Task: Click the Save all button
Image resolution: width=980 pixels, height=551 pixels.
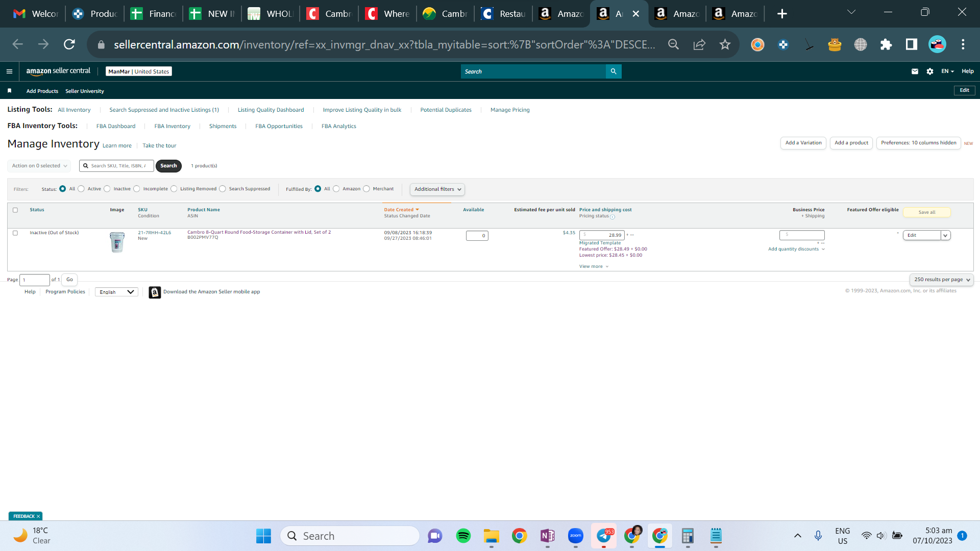Action: (927, 212)
